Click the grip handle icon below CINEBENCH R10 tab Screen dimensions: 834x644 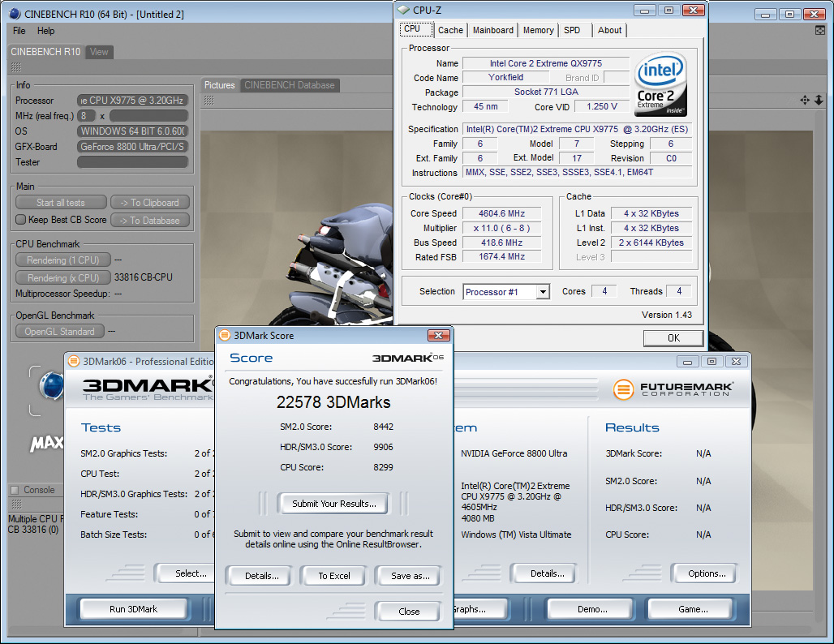[x=16, y=67]
